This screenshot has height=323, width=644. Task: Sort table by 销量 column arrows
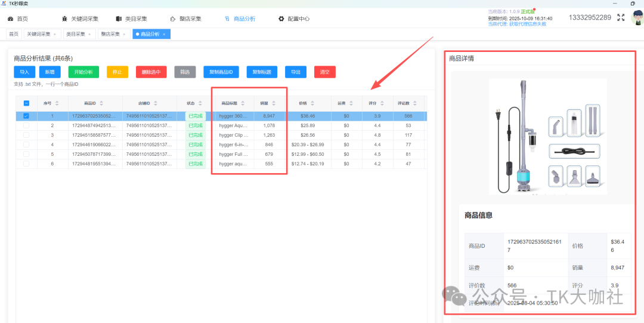point(274,103)
